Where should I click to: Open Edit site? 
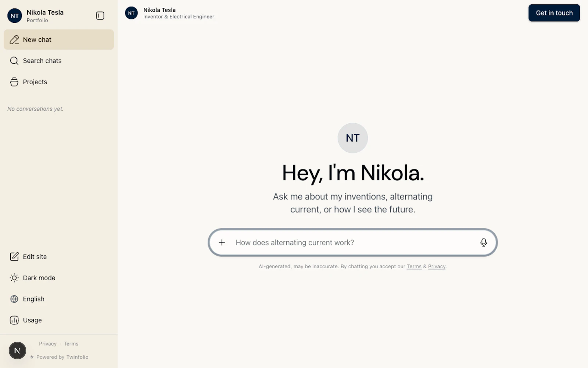coord(59,256)
